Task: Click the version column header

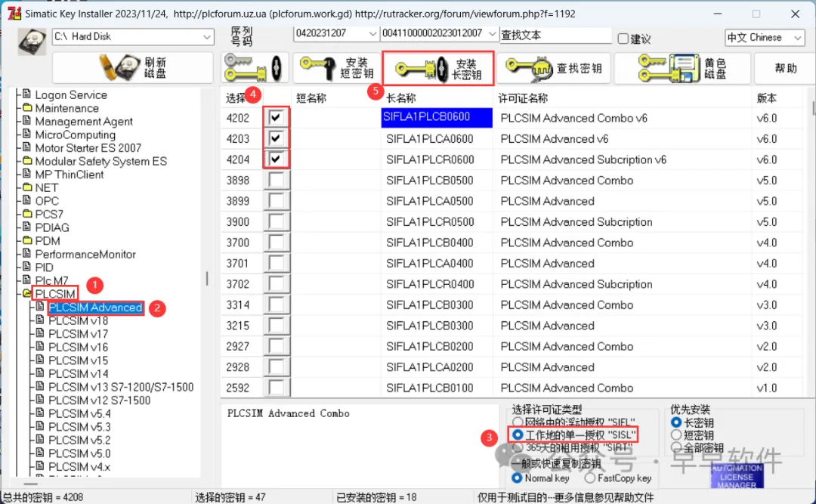Action: point(777,98)
